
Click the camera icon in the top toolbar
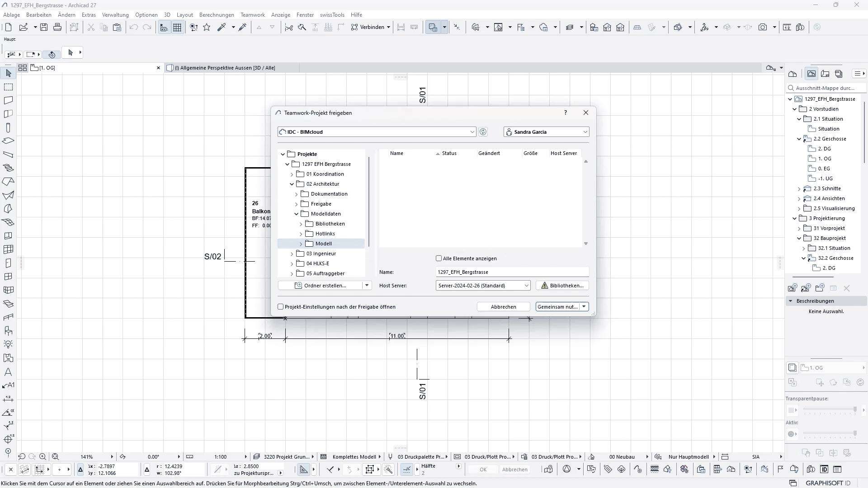[763, 27]
